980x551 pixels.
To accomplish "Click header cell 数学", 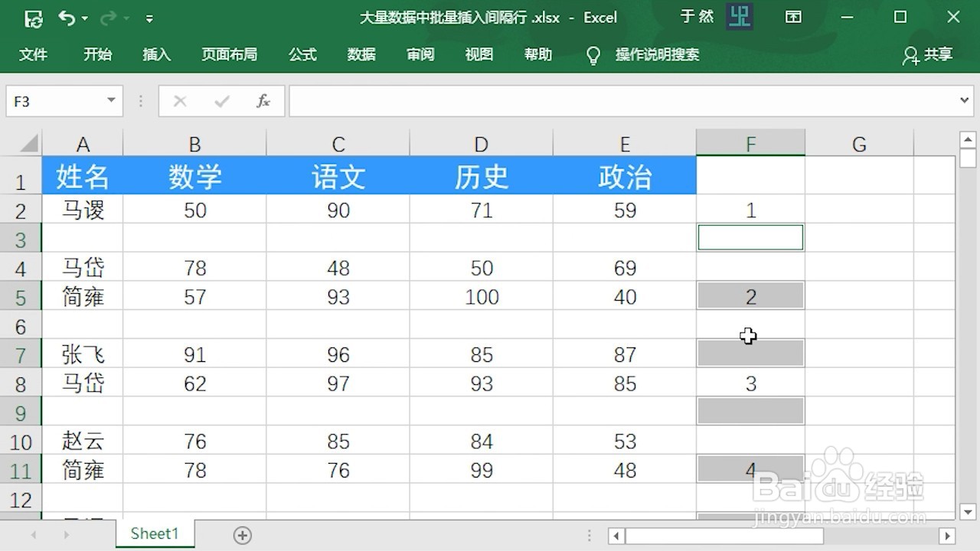I will tap(194, 176).
